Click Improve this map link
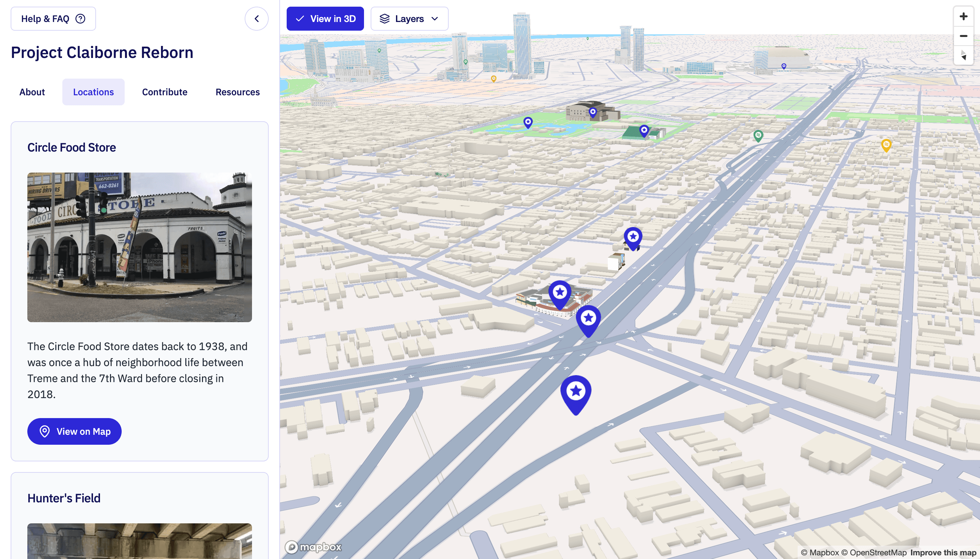 coord(943,552)
